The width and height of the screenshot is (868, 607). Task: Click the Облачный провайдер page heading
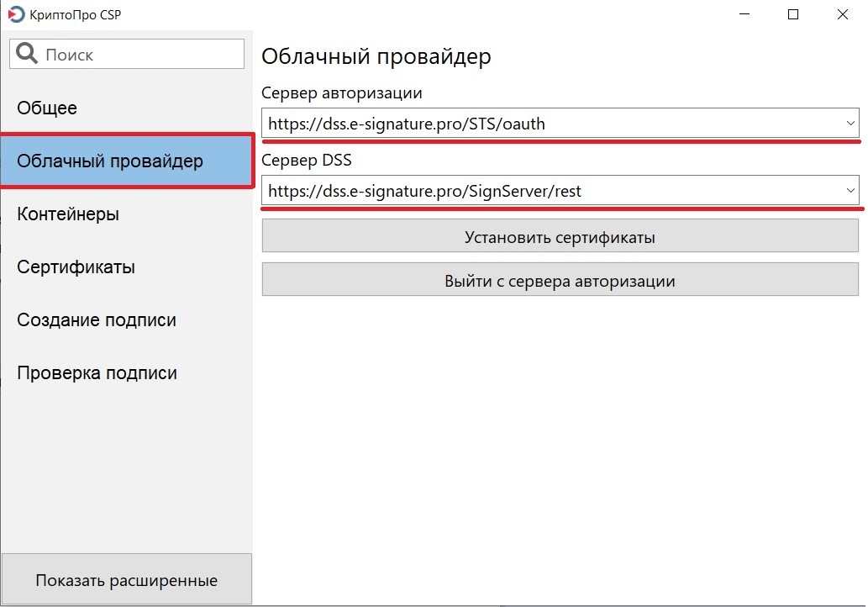(x=376, y=56)
